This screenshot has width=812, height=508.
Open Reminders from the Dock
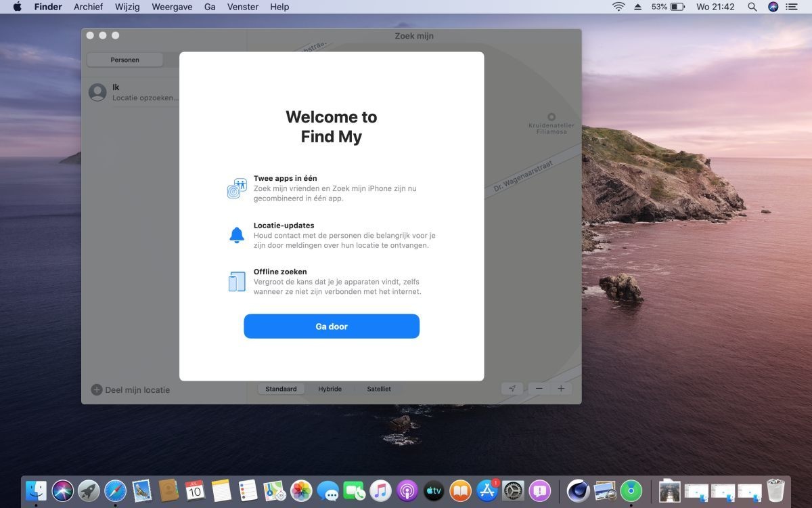click(x=248, y=490)
